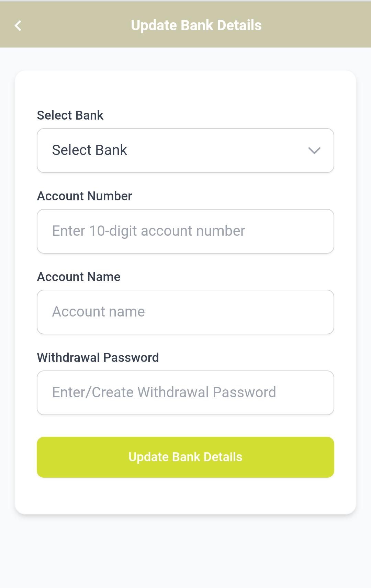Click the green submit button labeled Update Bank Details

pyautogui.click(x=185, y=457)
